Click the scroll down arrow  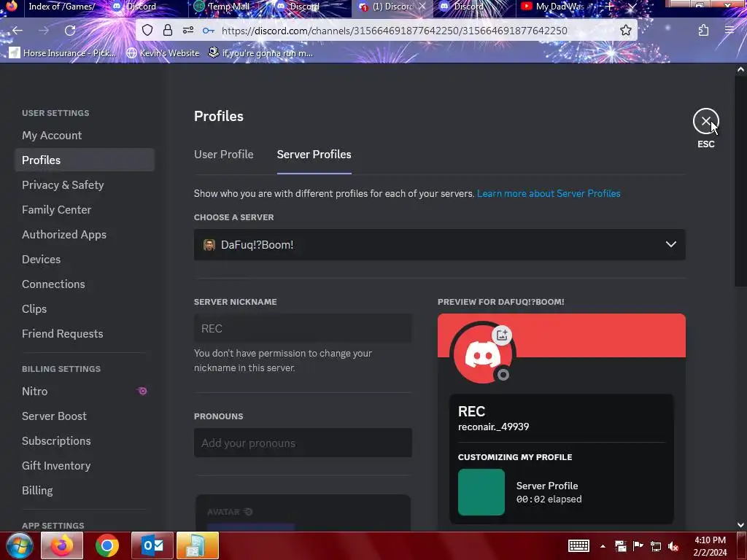pos(740,525)
